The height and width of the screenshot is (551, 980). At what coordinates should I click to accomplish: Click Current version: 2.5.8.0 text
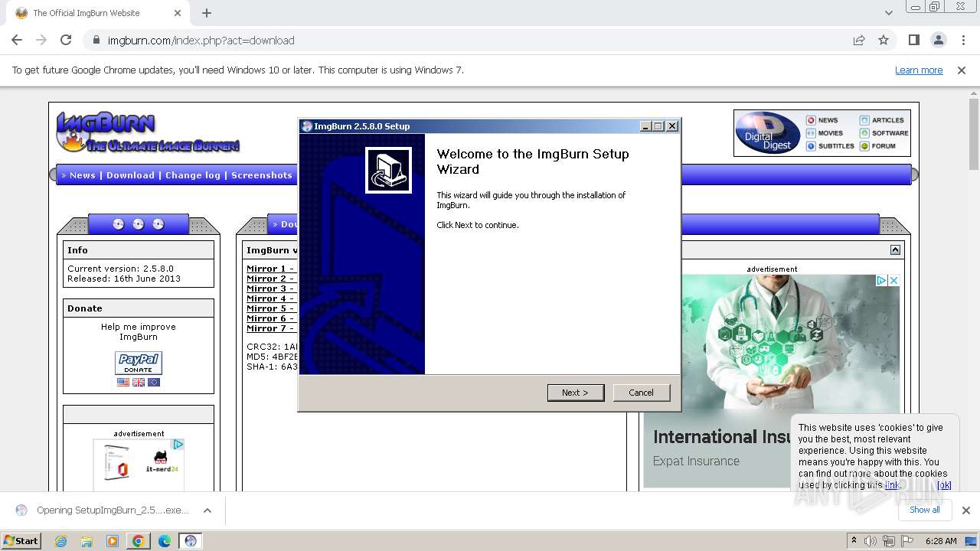click(121, 269)
